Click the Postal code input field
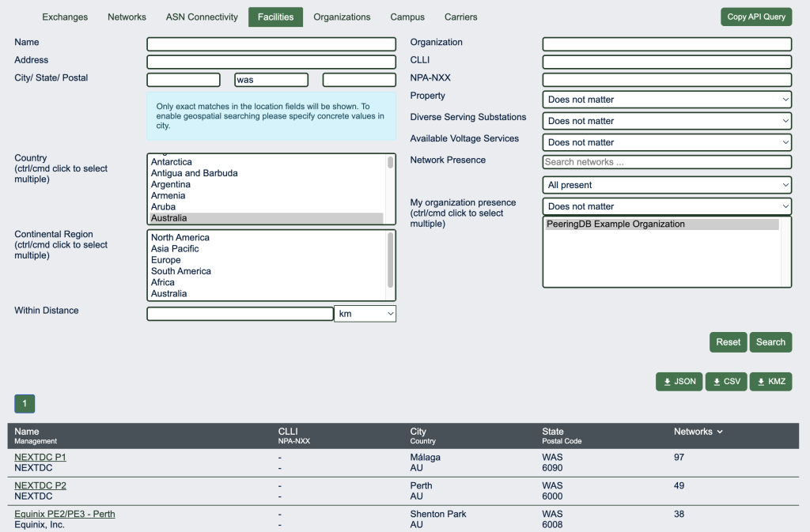 click(359, 80)
